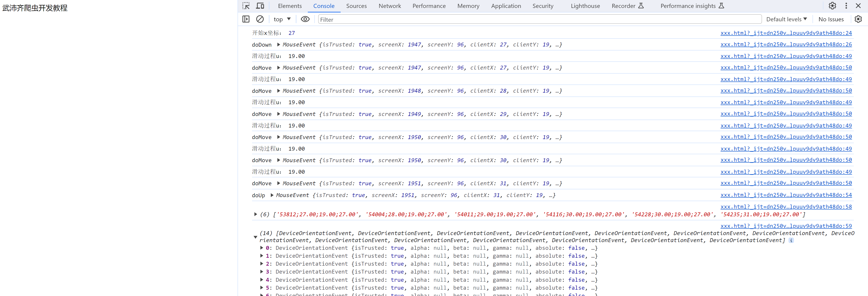Click the Performance insights flask icon
The height and width of the screenshot is (296, 868).
(721, 6)
